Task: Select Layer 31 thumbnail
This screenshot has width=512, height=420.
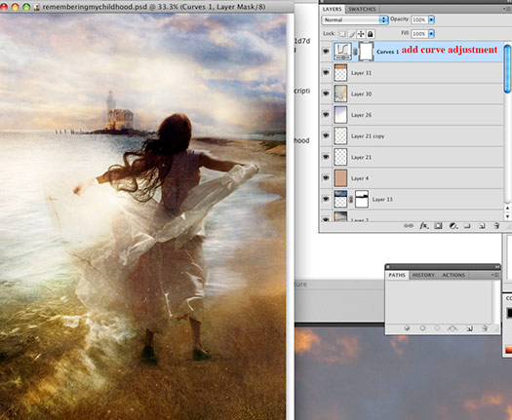Action: coord(340,73)
